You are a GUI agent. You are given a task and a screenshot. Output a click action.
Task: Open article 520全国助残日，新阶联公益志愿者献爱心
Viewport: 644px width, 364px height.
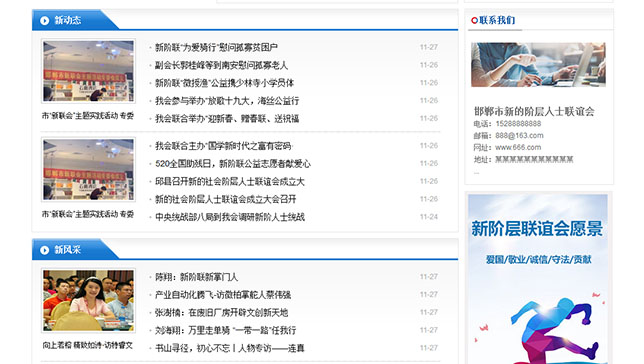233,164
